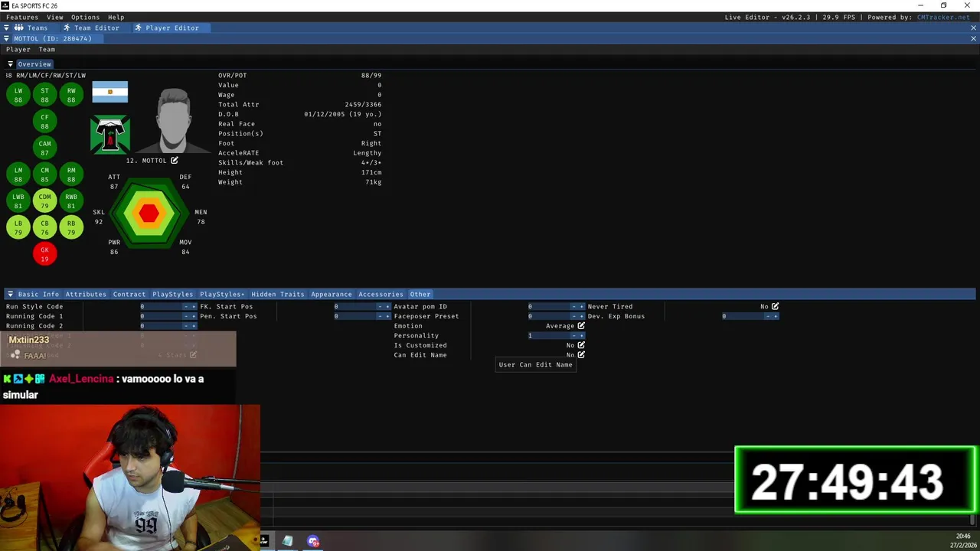The height and width of the screenshot is (551, 980).
Task: Click the CB 76 position rating circle
Action: pos(44,227)
